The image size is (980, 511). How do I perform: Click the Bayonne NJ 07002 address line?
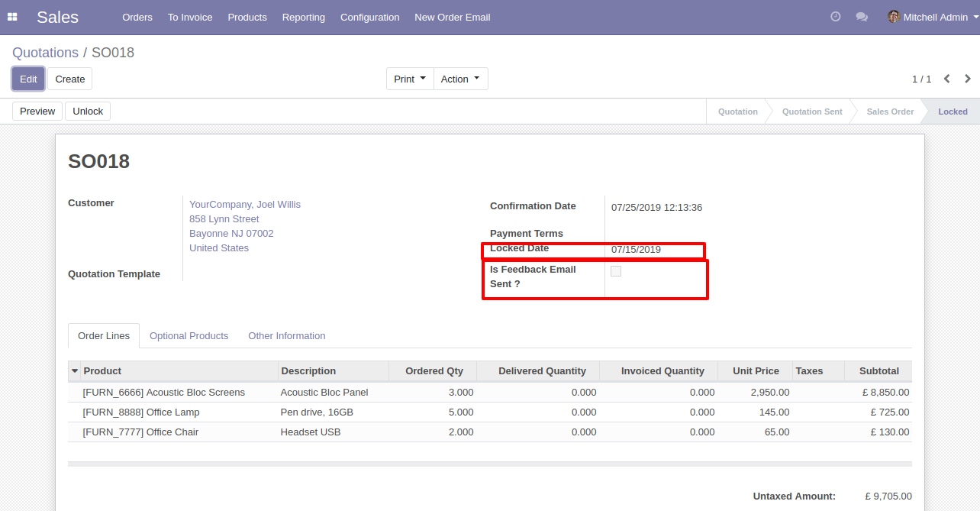pos(231,234)
